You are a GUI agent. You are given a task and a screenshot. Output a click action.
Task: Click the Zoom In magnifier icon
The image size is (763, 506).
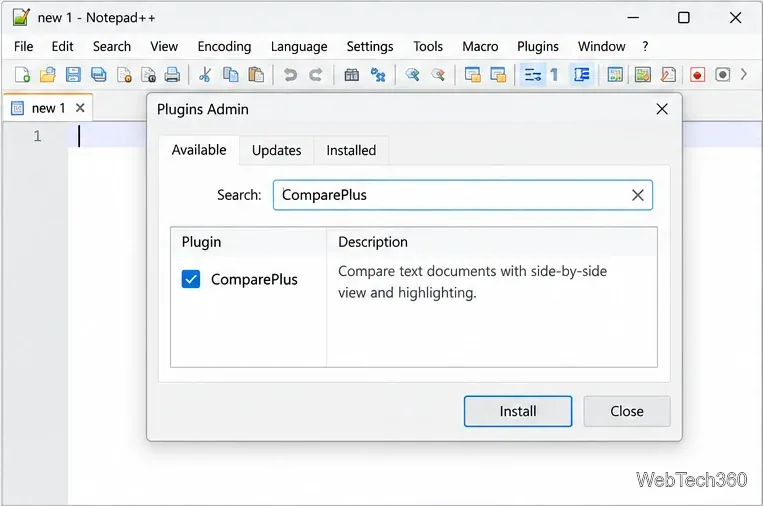[x=413, y=74]
